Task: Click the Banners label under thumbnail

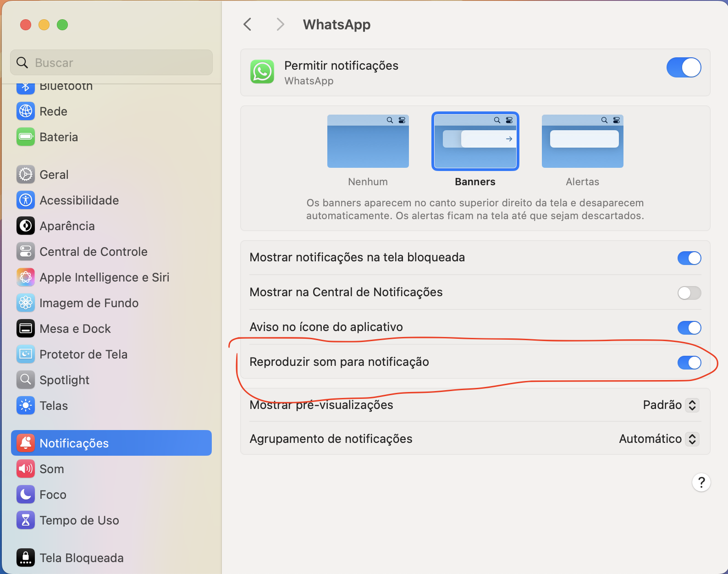Action: coord(475,182)
